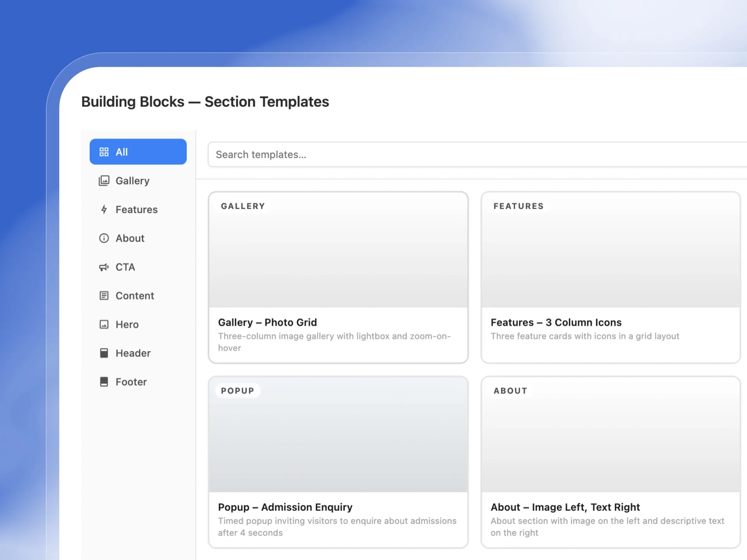
Task: Show Header section templates
Action: click(x=138, y=353)
